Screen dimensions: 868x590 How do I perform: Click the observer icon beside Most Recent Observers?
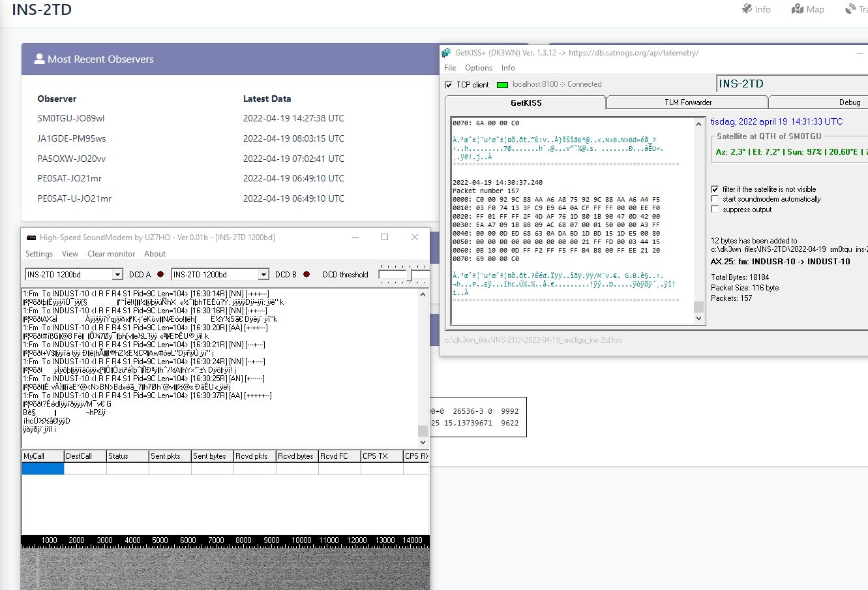(39, 59)
